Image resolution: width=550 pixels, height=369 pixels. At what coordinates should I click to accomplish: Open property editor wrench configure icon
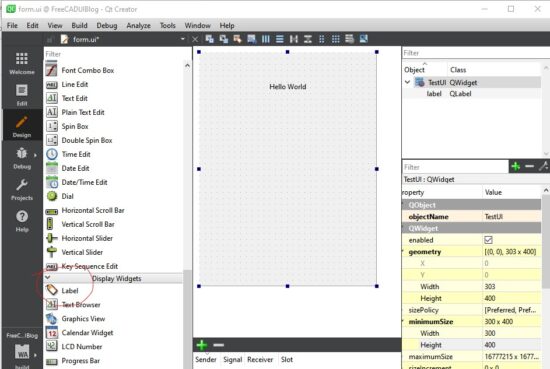(544, 166)
